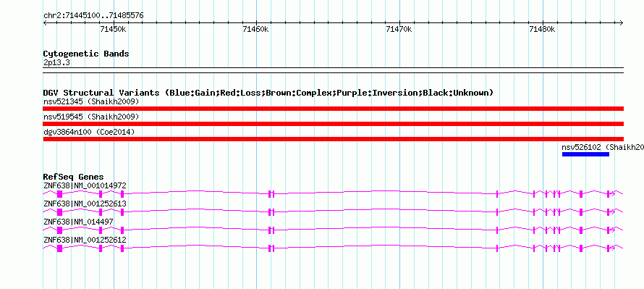Open the nsv521345 (Shaikh2009) label
The width and height of the screenshot is (644, 289).
[91, 101]
